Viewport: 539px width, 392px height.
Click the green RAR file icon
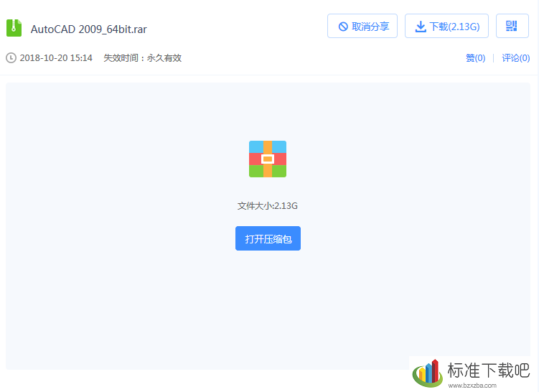14,28
